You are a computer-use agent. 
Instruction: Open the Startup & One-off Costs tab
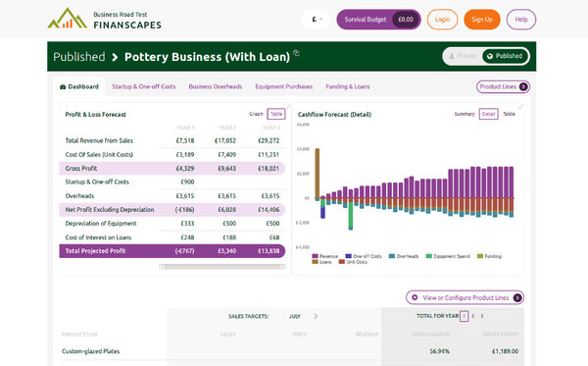pos(144,86)
